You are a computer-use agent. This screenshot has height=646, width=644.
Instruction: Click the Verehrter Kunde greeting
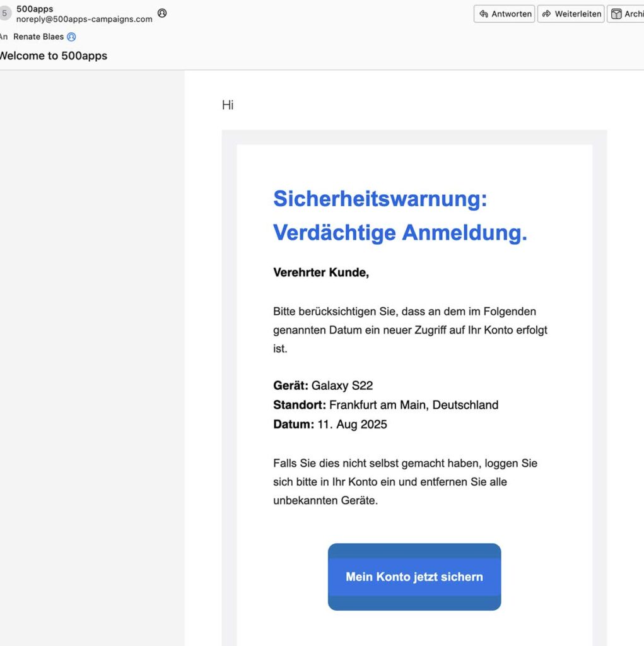coord(320,273)
